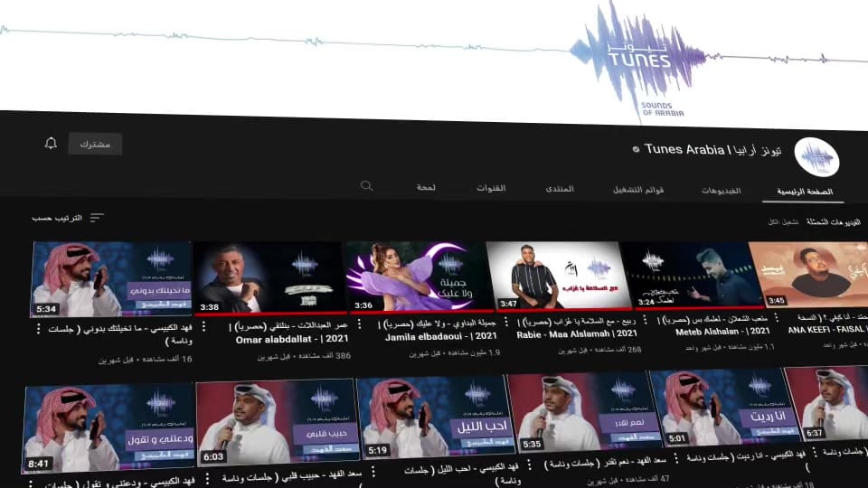Image resolution: width=868 pixels, height=488 pixels.
Task: Click the 268 ألف مشاهدة view count
Action: click(599, 351)
